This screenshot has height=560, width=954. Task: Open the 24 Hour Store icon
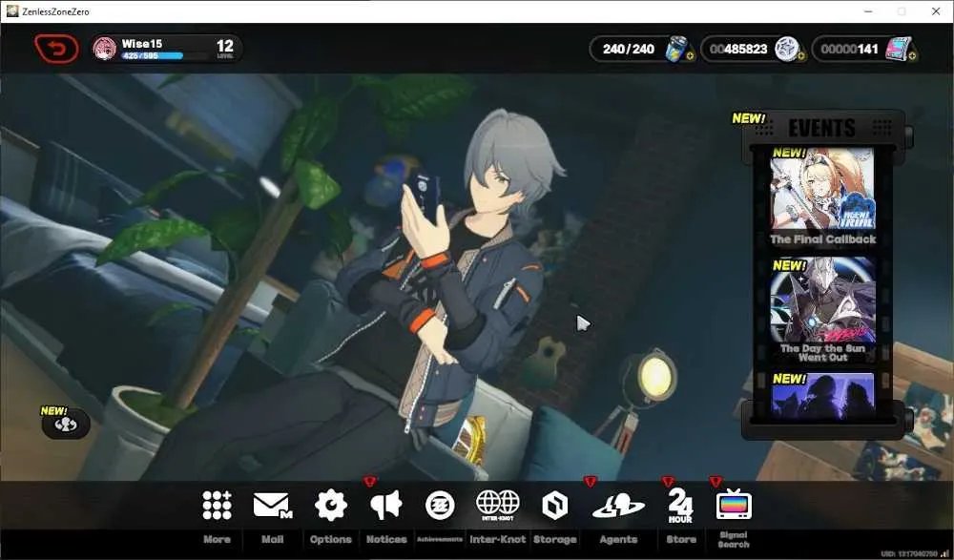click(x=680, y=506)
